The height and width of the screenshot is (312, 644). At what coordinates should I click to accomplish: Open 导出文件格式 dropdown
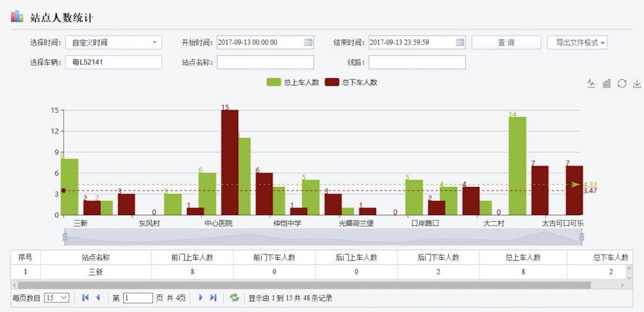tap(578, 43)
